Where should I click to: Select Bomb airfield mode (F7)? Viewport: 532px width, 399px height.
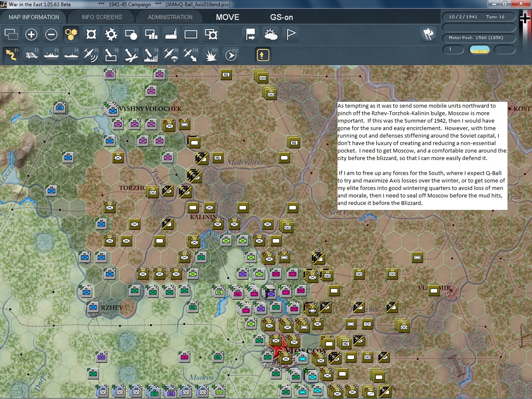tap(131, 55)
